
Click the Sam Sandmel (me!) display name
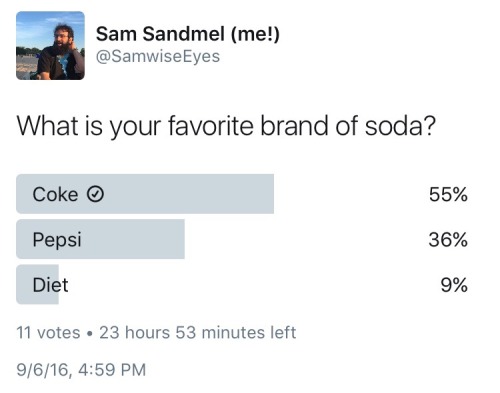188,34
